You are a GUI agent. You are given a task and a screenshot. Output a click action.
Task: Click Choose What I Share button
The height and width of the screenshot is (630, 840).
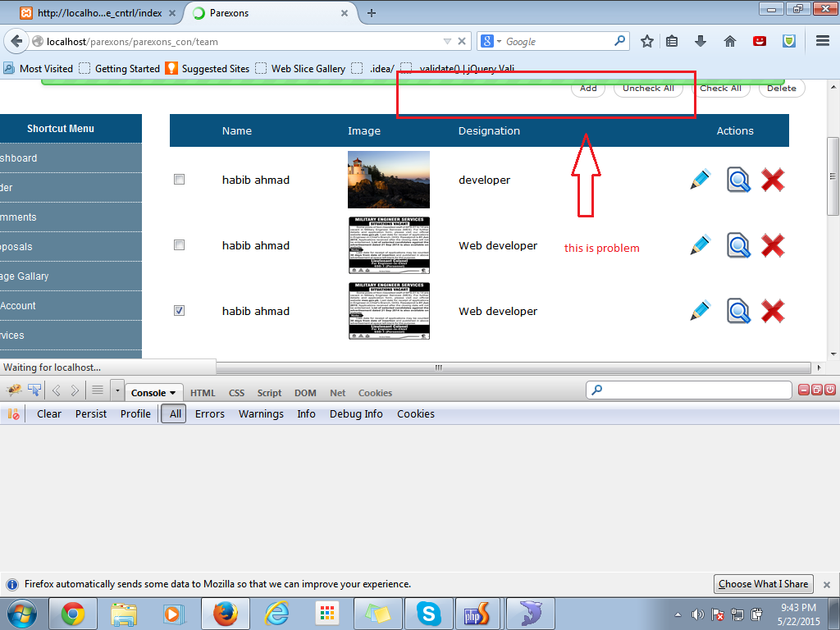[x=764, y=584]
